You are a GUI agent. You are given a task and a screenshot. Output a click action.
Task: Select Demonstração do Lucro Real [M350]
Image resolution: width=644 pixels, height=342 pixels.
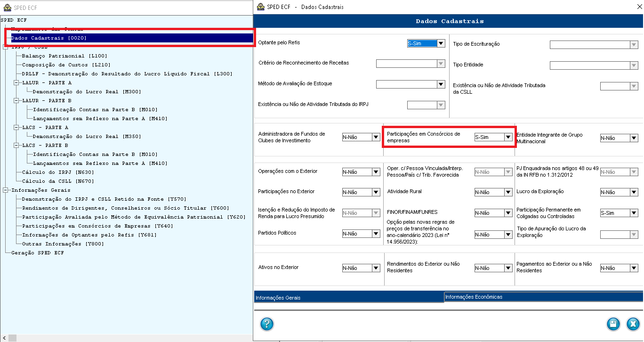click(87, 136)
